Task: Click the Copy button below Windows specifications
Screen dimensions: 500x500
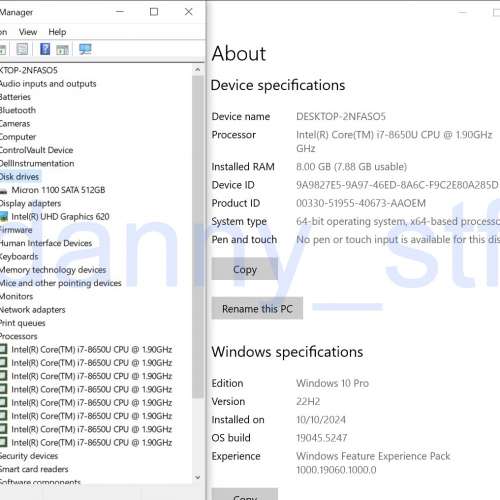Action: coord(244,495)
